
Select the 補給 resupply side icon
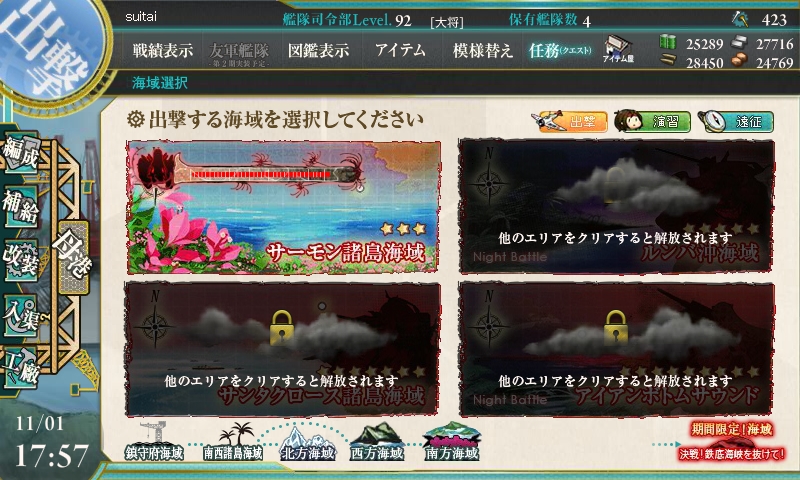[x=21, y=207]
